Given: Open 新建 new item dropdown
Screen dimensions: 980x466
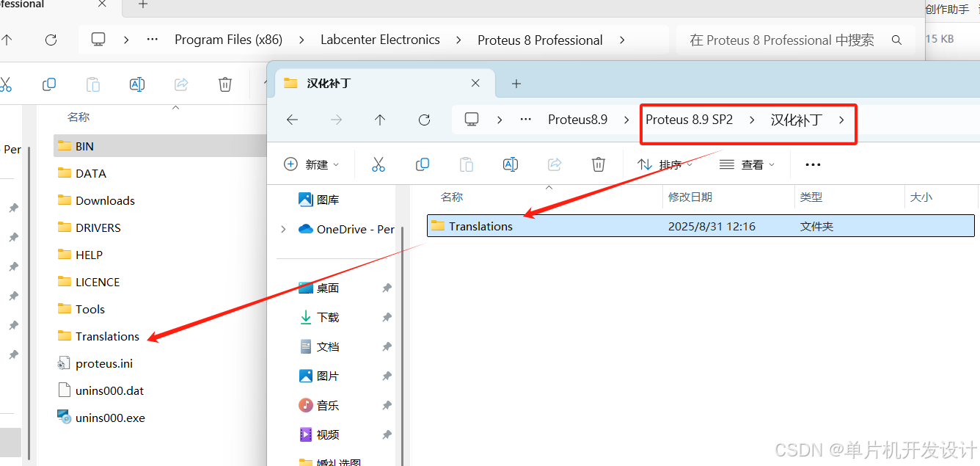Looking at the screenshot, I should 312,164.
